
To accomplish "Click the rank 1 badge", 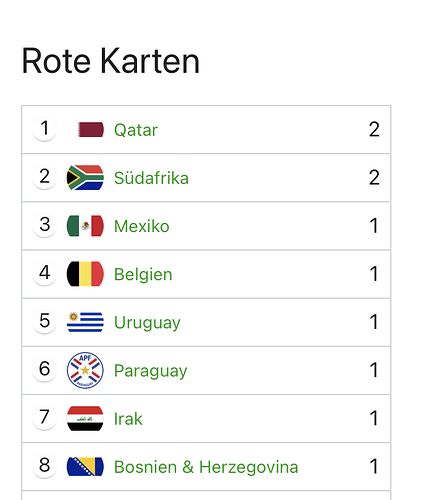I will (x=44, y=129).
